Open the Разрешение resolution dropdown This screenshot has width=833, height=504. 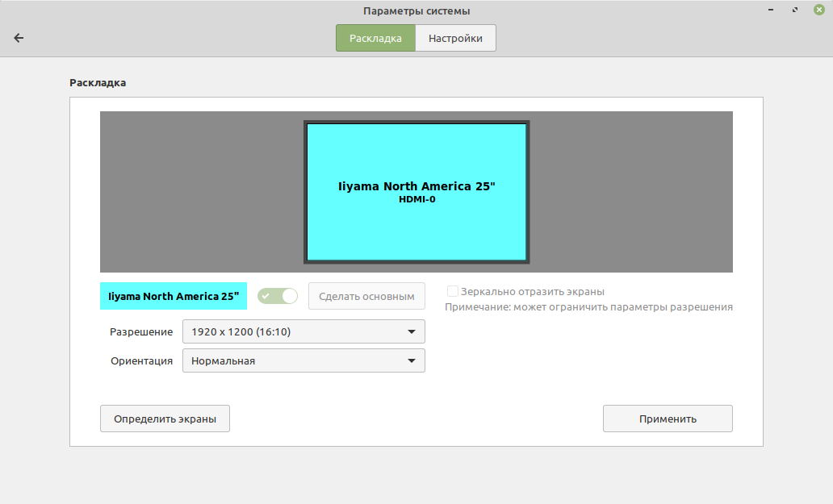(303, 331)
